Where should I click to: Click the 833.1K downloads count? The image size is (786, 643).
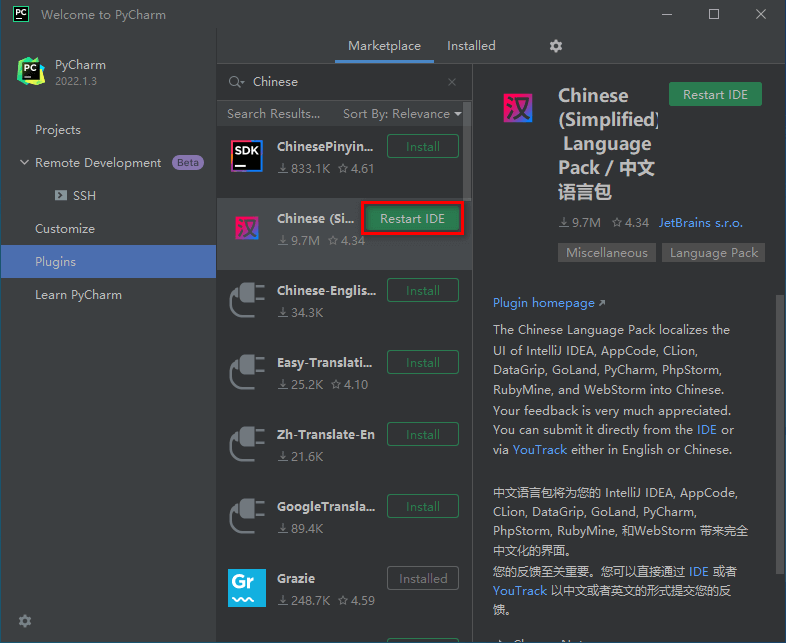304,168
